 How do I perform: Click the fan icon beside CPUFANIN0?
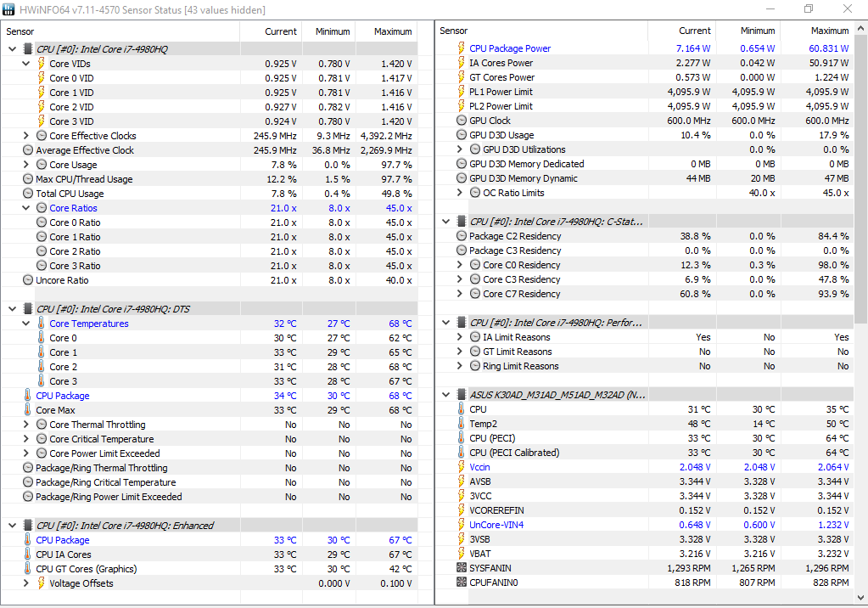tap(462, 583)
